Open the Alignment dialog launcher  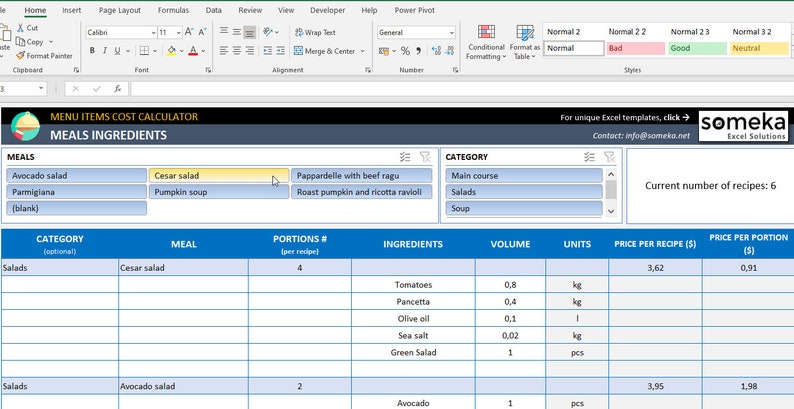pyautogui.click(x=368, y=70)
